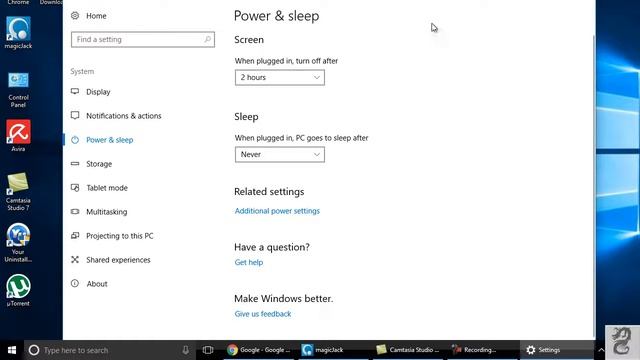
Task: Open screen turn off after dropdown
Action: (x=280, y=77)
